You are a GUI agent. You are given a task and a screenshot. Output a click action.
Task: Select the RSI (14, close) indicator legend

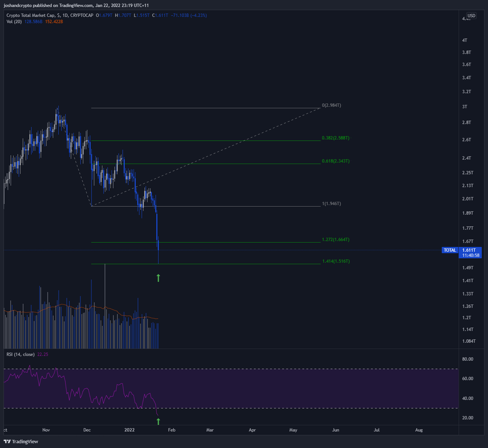(20, 354)
